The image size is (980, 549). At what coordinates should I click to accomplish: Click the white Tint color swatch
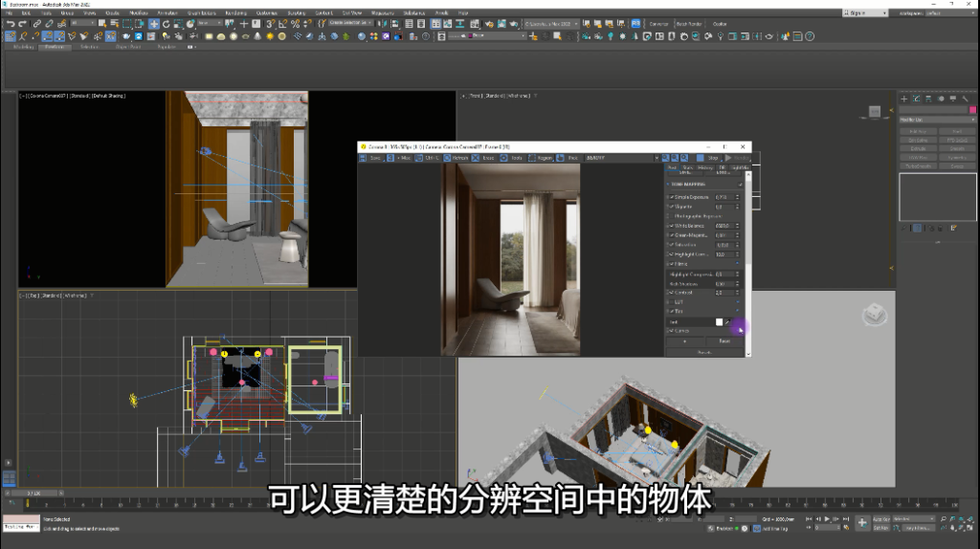(x=720, y=322)
